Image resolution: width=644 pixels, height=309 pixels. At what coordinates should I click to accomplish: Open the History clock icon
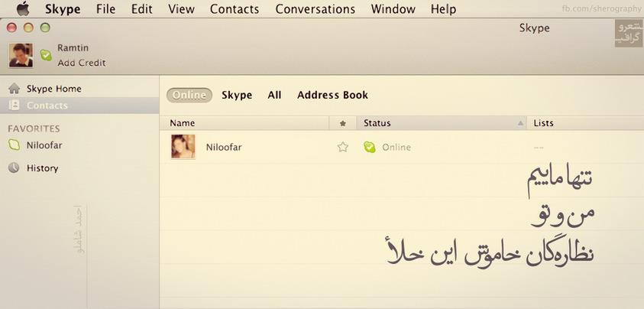tap(14, 168)
